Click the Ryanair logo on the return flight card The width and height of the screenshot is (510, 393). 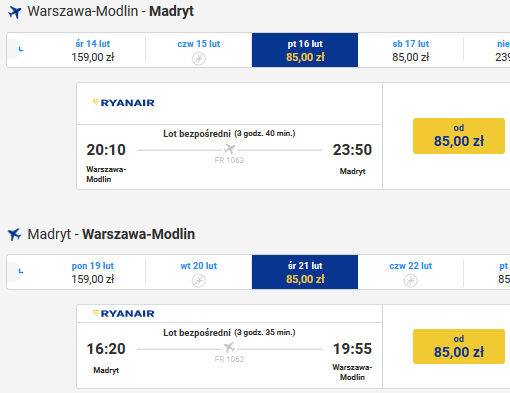point(124,314)
